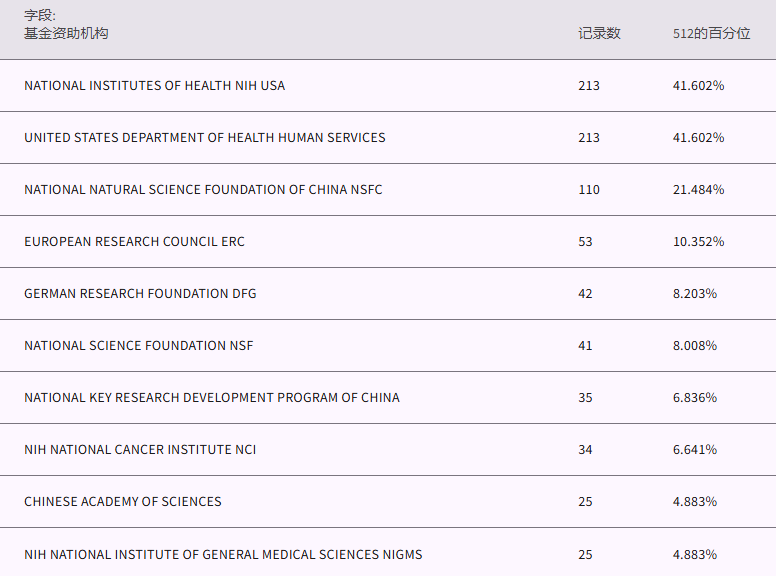Click the 512的百分位 column header
Image resolution: width=776 pixels, height=576 pixels.
pos(711,33)
